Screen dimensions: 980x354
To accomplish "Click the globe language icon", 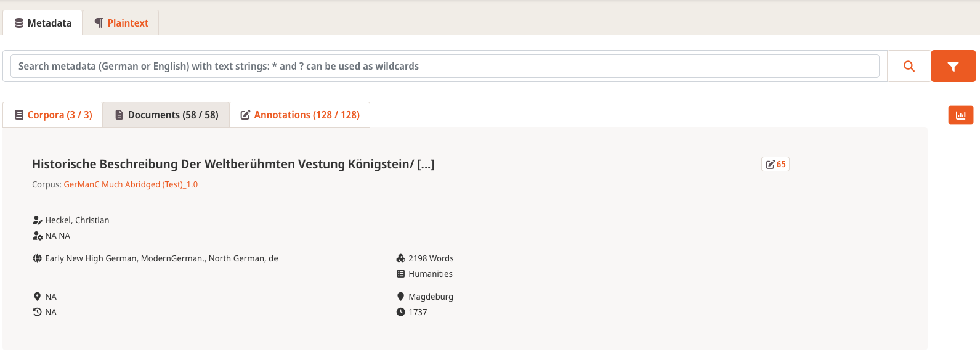I will 37,258.
